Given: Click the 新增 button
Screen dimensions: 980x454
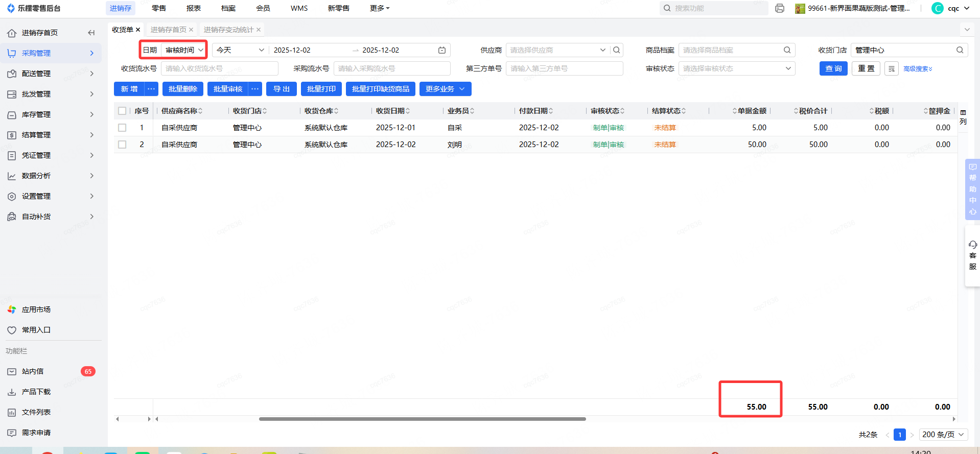Looking at the screenshot, I should point(129,89).
